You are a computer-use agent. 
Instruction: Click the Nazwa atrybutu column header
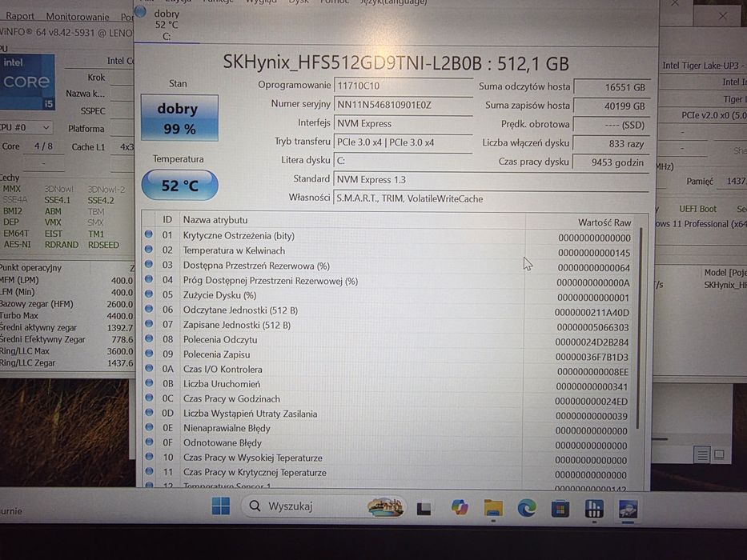coord(352,220)
